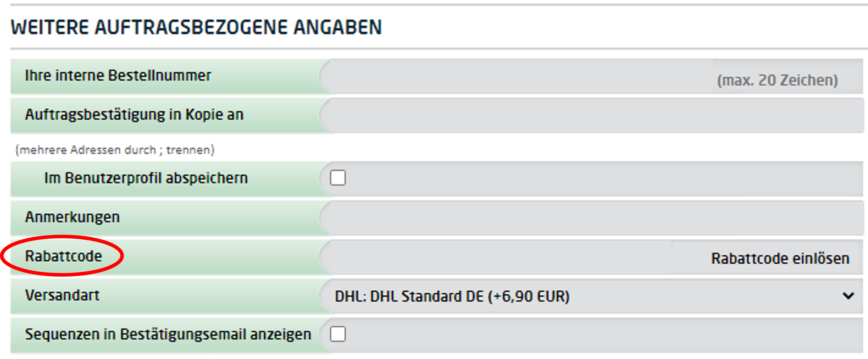Click the Sequenzen in Bestätigungsemail anzeigen label
This screenshot has width=868, height=359.
pos(168,334)
